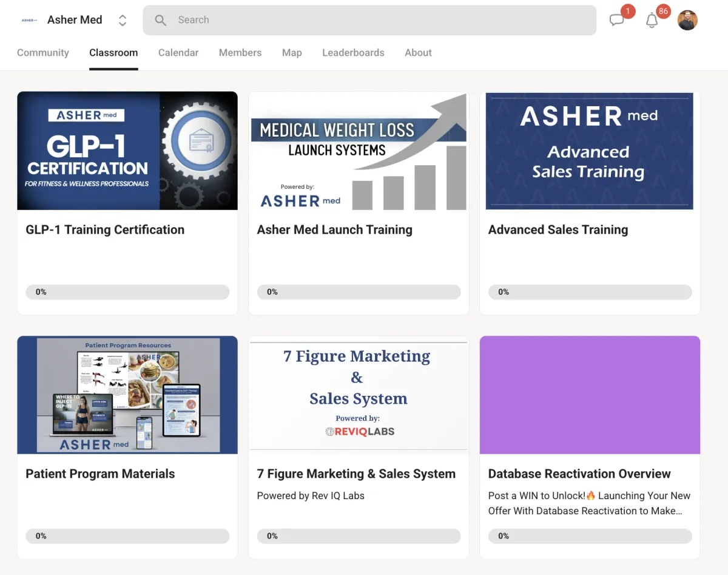
Task: Open the GLP-1 Certification course thumbnail
Action: pyautogui.click(x=127, y=151)
